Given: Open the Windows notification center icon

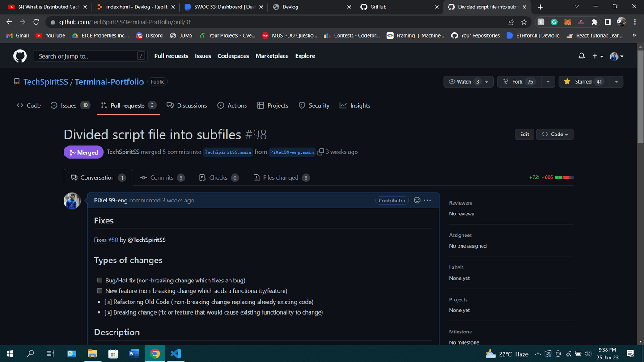Looking at the screenshot, I should click(x=631, y=354).
